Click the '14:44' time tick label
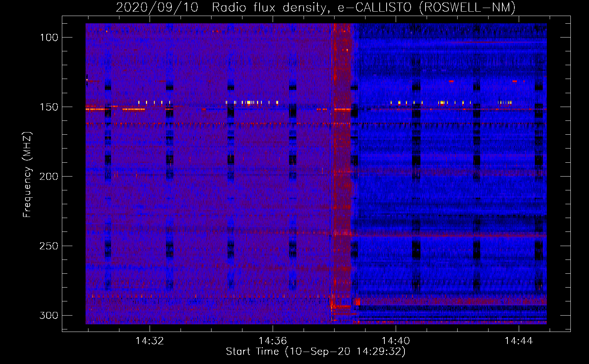This screenshot has height=364, width=589. coord(519,341)
